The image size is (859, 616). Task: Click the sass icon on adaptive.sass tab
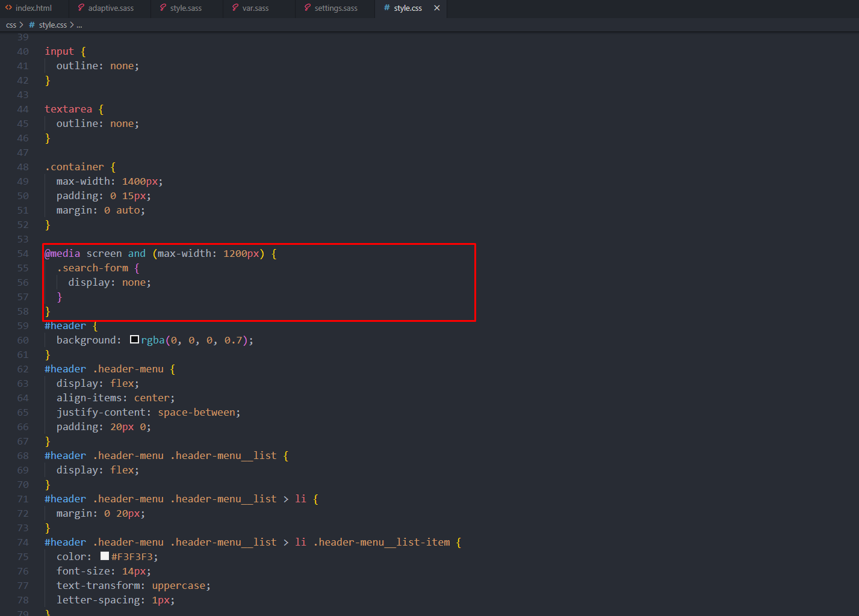point(81,8)
